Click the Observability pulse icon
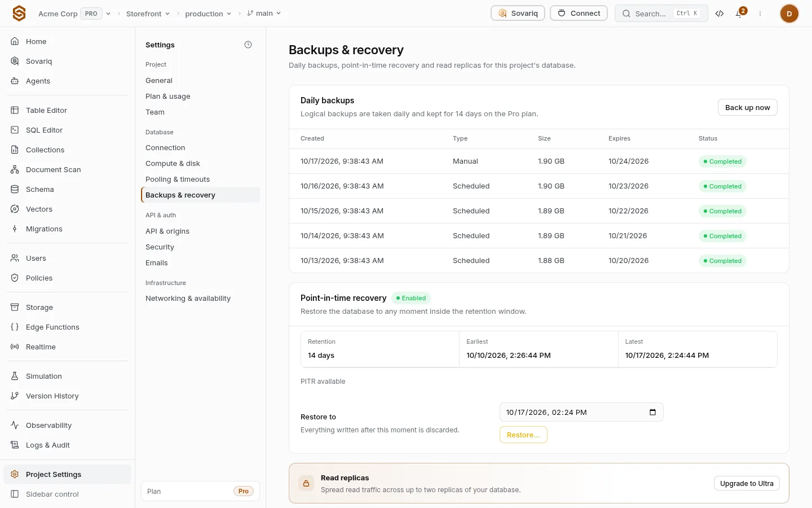The width and height of the screenshot is (812, 508). pyautogui.click(x=15, y=425)
